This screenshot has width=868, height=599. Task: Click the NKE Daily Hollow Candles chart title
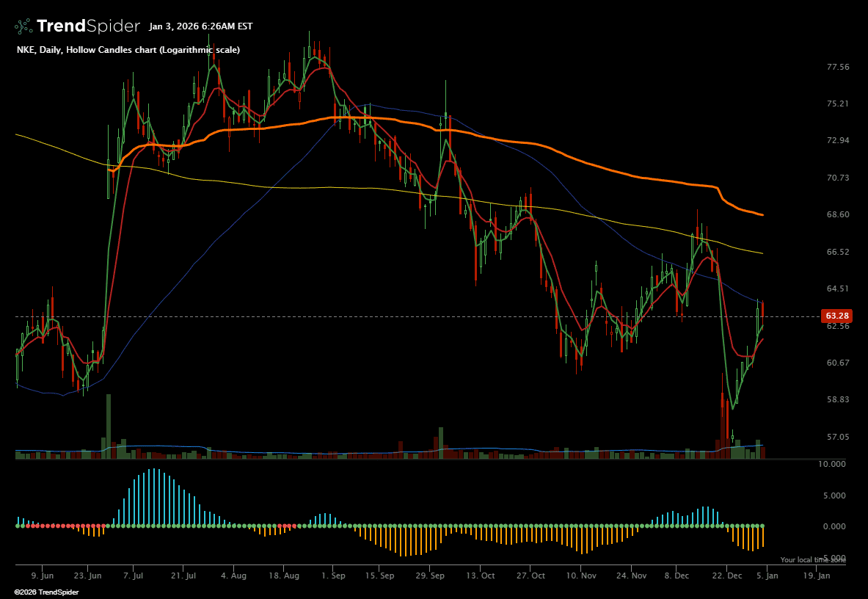pos(128,50)
